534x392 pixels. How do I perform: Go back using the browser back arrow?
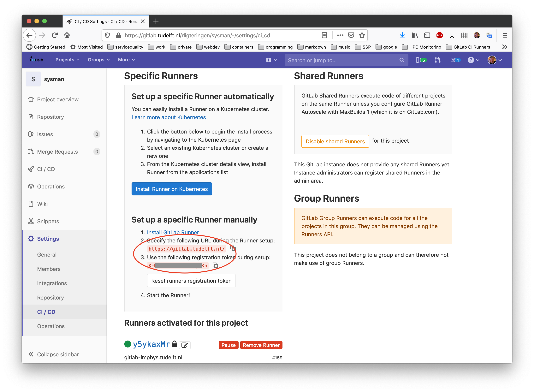click(x=29, y=35)
